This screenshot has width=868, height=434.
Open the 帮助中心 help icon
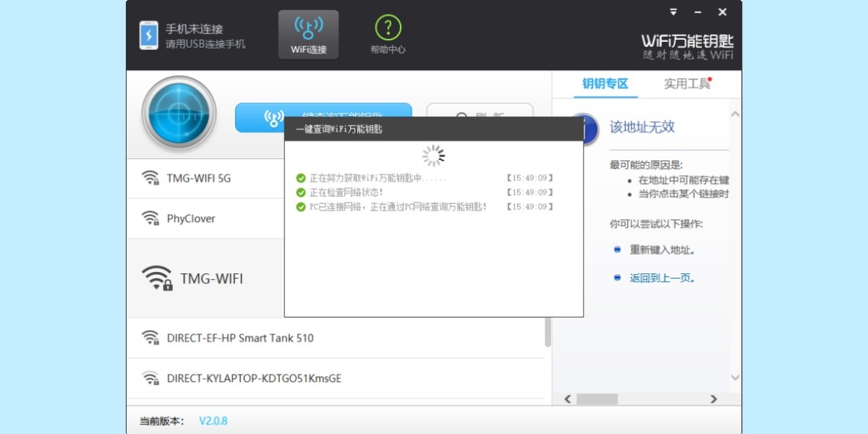point(388,35)
